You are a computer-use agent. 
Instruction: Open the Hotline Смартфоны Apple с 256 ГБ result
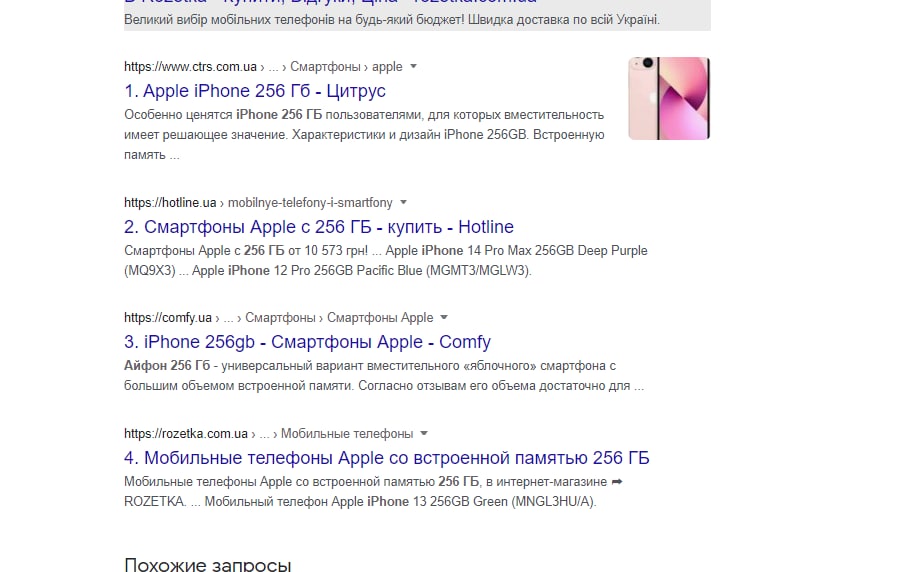319,227
